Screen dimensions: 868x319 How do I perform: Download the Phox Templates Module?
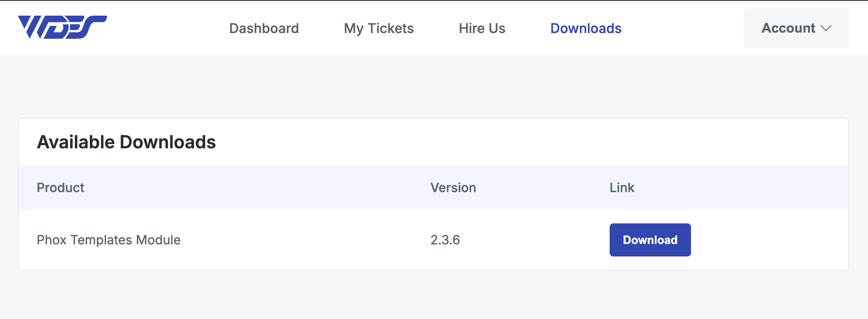tap(650, 240)
